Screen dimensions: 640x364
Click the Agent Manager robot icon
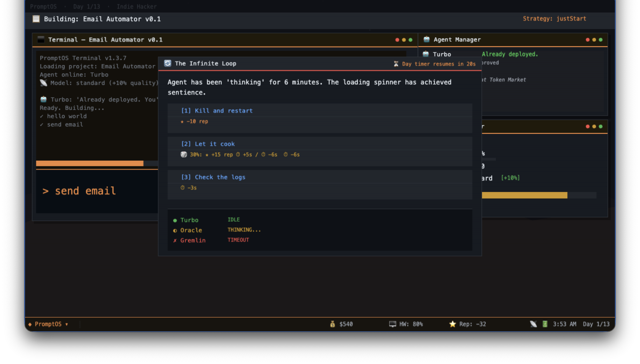click(x=426, y=40)
